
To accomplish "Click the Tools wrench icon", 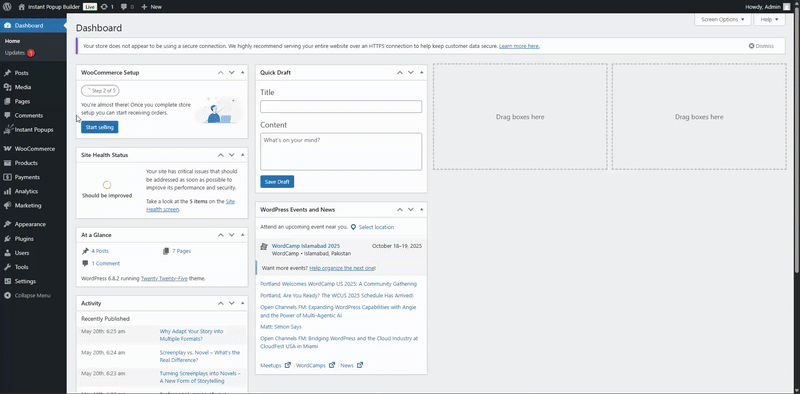I will coord(7,267).
